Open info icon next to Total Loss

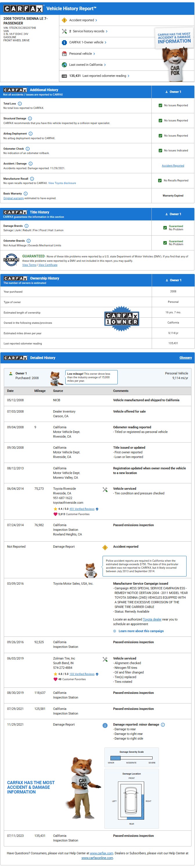click(x=20, y=104)
